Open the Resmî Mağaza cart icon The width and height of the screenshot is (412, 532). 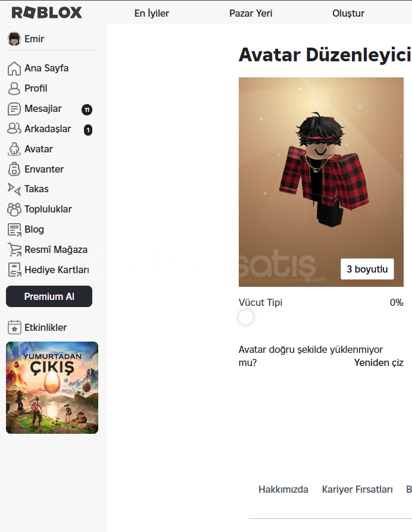pos(14,250)
